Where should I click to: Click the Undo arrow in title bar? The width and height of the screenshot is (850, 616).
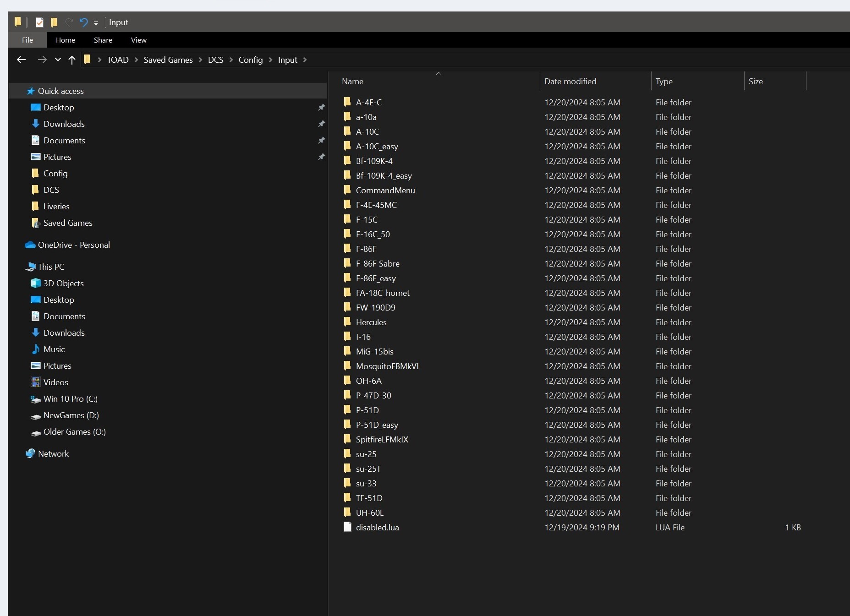coord(83,22)
